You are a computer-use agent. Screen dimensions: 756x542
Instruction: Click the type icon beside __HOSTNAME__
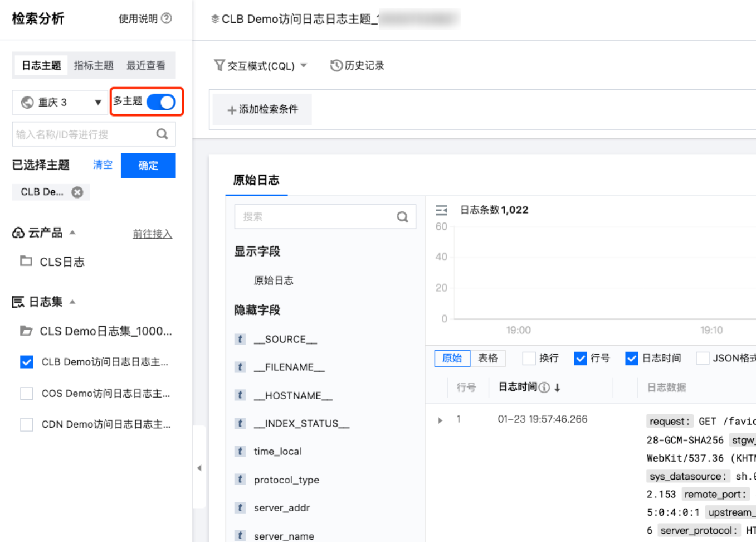(240, 395)
